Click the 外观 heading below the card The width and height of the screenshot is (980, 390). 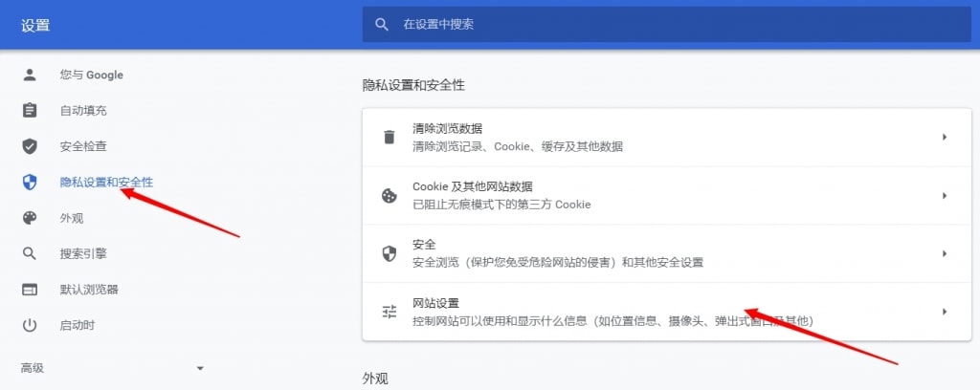pos(375,379)
